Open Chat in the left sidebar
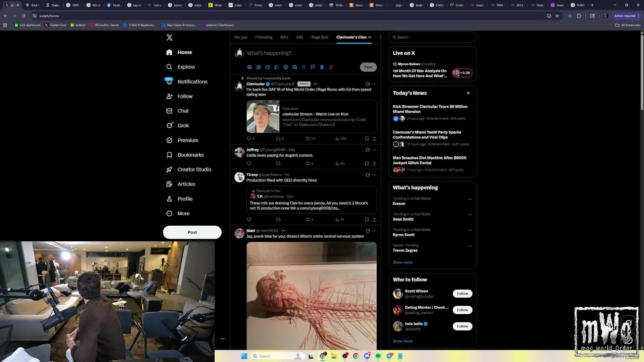 pos(177,111)
